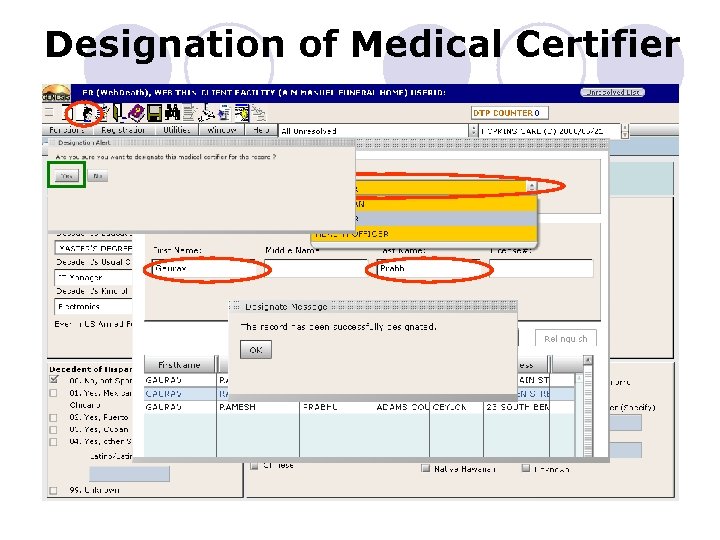Open the purple help book icon
The width and height of the screenshot is (720, 540).
[137, 113]
